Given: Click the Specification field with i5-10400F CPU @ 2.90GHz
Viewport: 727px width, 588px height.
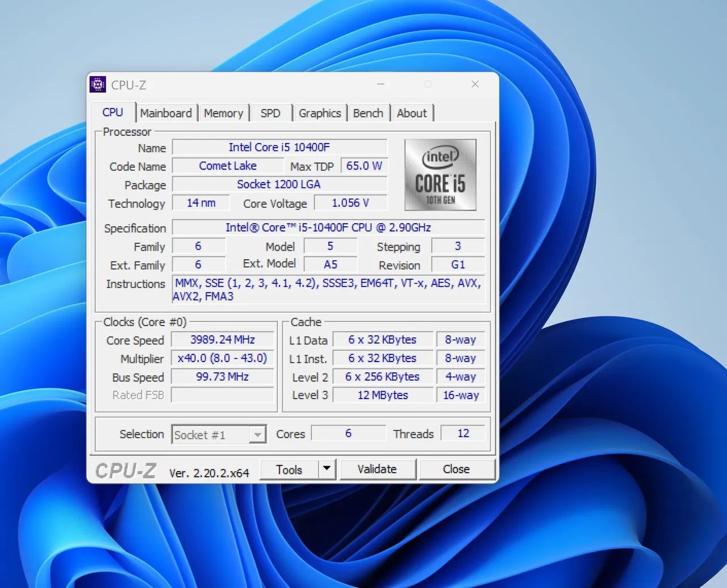Looking at the screenshot, I should coord(328,228).
